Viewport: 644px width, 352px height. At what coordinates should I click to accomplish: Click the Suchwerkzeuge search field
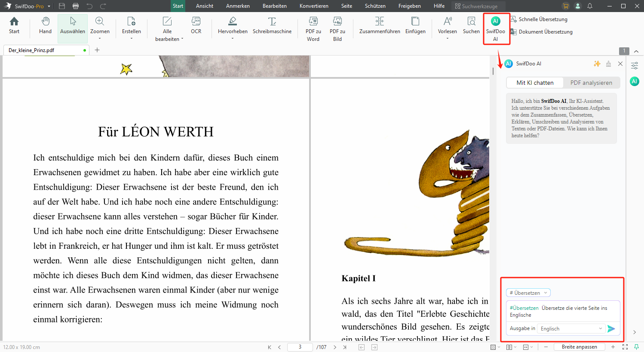478,6
